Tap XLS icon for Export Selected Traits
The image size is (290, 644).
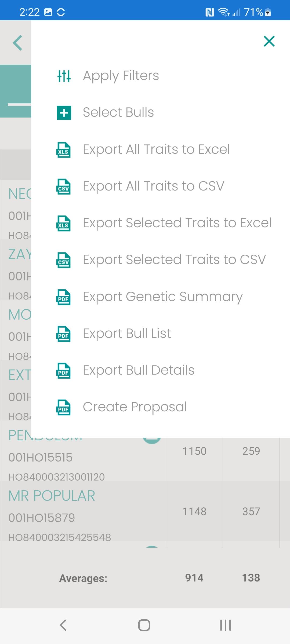[x=63, y=223]
